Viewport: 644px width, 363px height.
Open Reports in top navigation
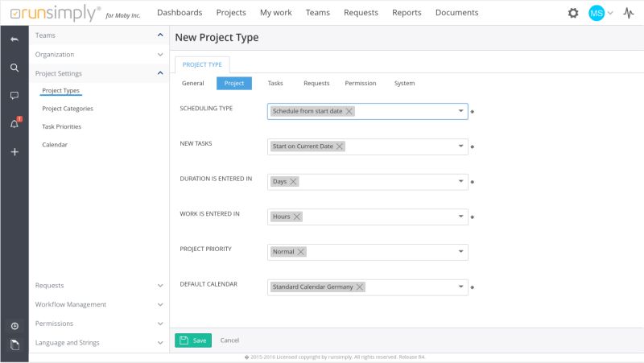[407, 13]
